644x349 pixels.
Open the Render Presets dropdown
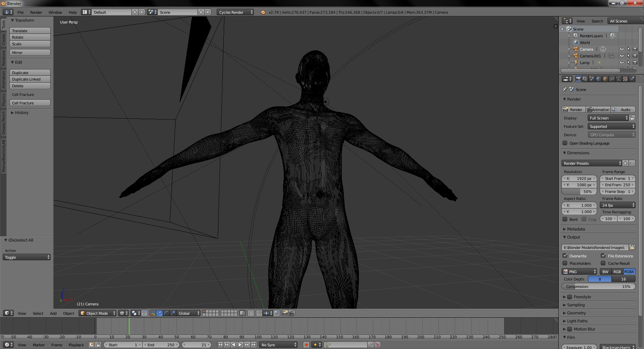(x=592, y=163)
